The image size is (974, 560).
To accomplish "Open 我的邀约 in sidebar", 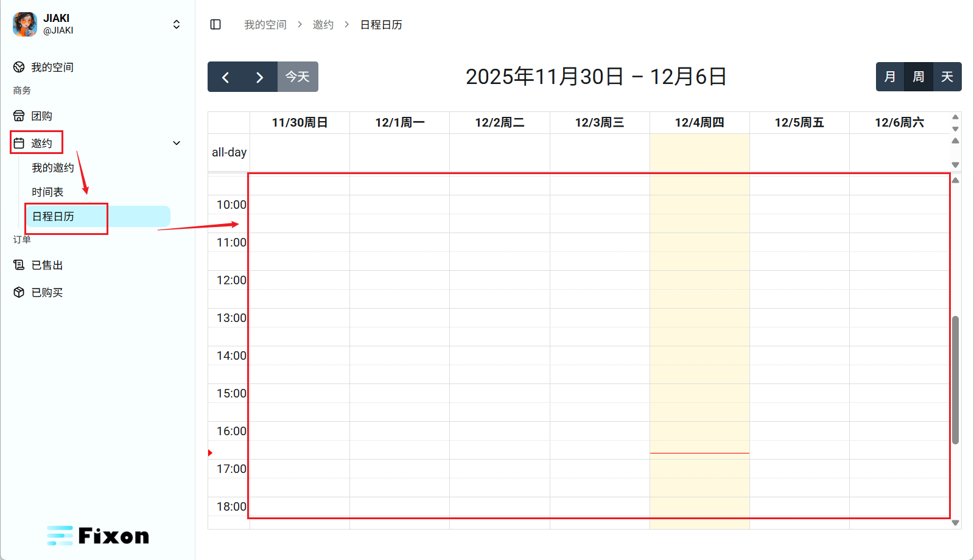I will 53,167.
